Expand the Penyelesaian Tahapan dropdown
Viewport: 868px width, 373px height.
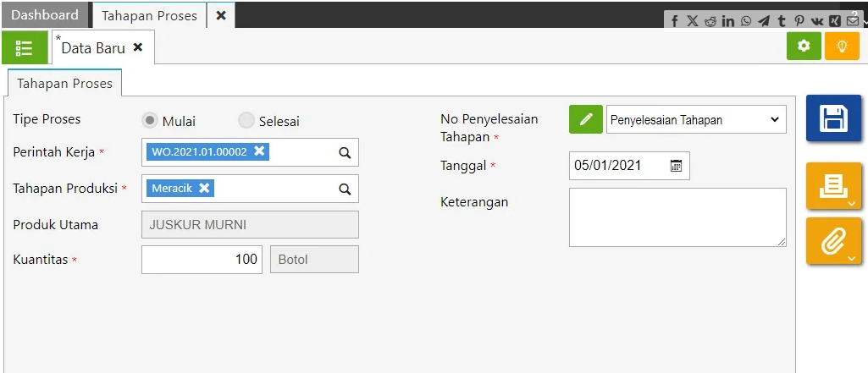point(696,120)
